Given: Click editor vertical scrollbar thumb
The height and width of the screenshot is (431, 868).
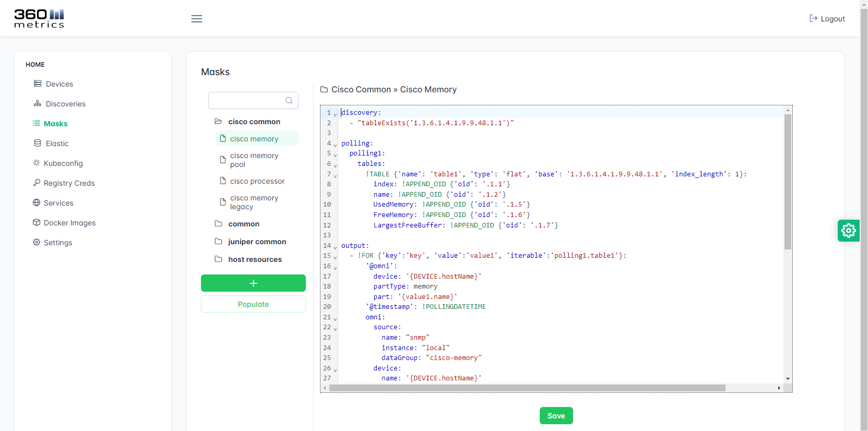Looking at the screenshot, I should click(788, 182).
